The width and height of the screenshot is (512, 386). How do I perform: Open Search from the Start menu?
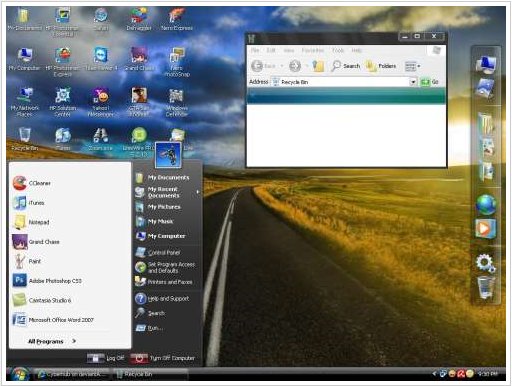pyautogui.click(x=150, y=313)
